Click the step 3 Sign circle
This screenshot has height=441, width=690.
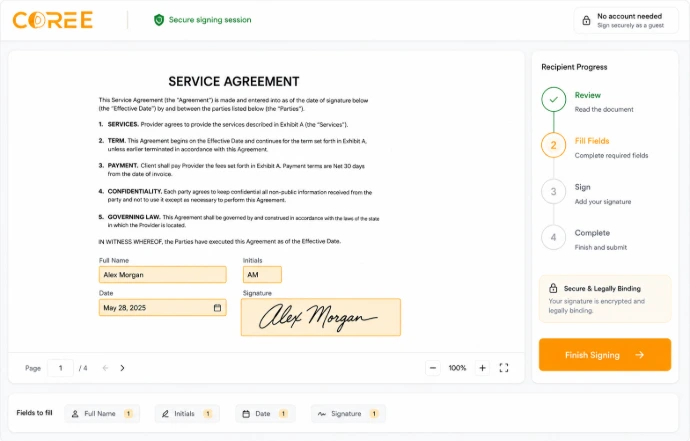click(554, 191)
